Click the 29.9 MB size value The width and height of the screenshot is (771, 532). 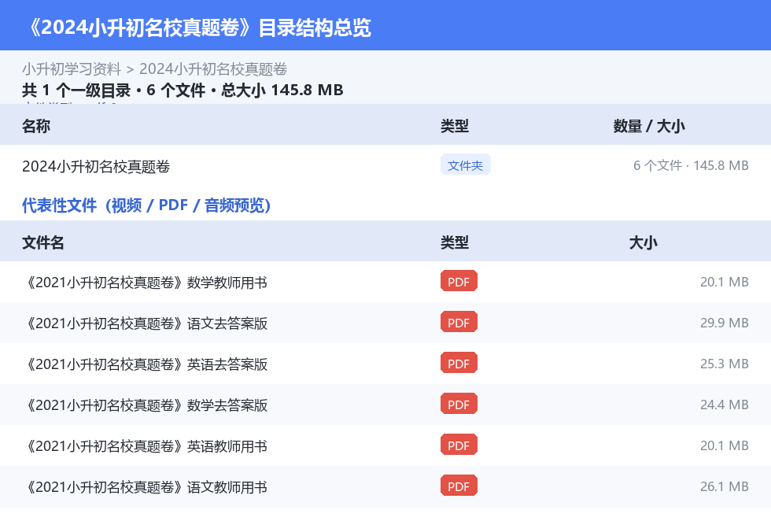point(725,323)
